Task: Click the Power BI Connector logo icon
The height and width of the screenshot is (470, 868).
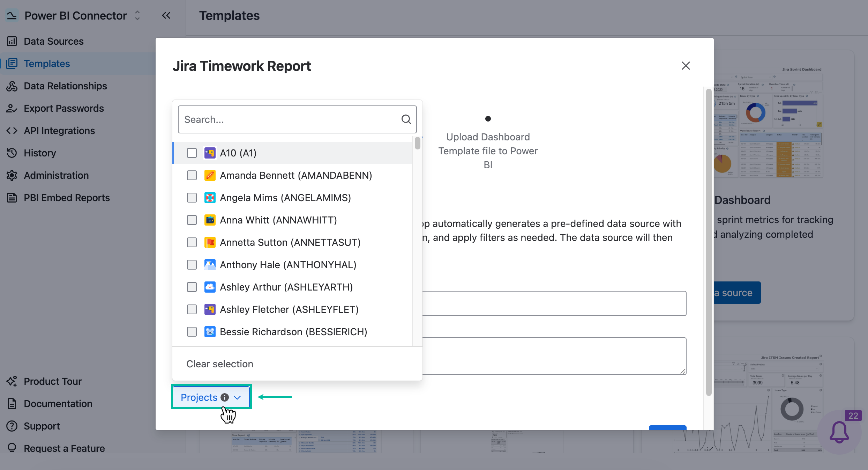Action: tap(12, 16)
